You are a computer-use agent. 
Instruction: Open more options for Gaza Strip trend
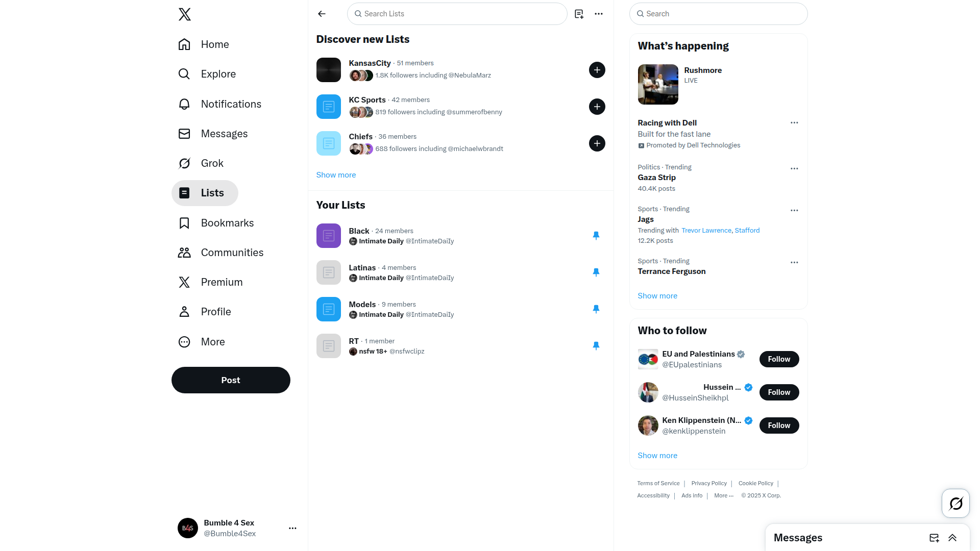click(794, 168)
